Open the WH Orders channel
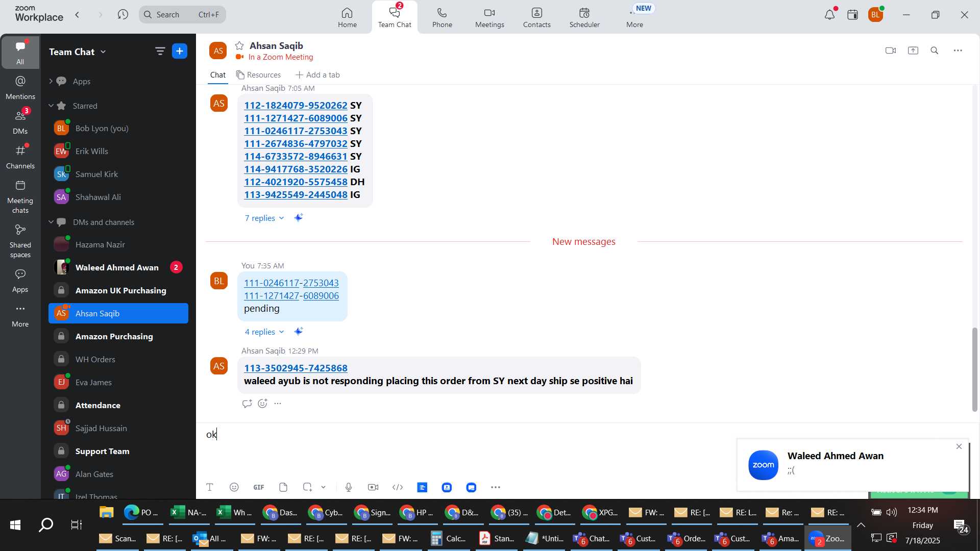Screen dimensions: 980x551 118,359
